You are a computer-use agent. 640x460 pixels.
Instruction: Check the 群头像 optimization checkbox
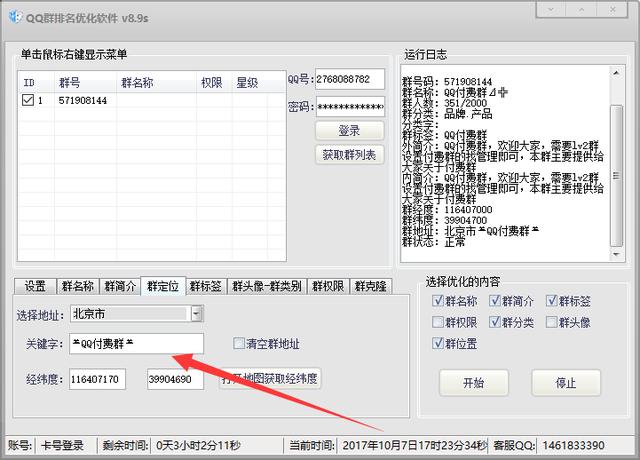tap(551, 322)
